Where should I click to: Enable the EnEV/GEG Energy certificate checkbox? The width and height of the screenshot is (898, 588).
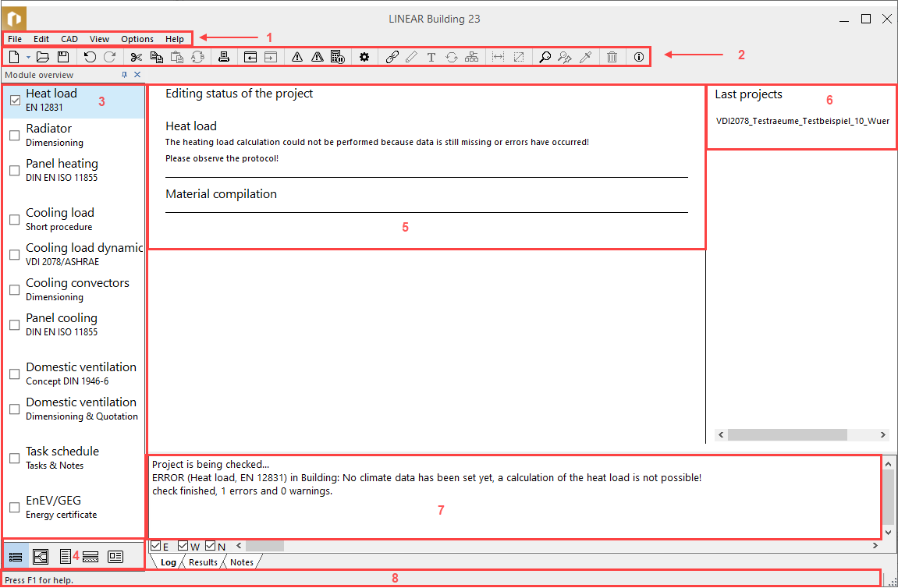coord(15,507)
